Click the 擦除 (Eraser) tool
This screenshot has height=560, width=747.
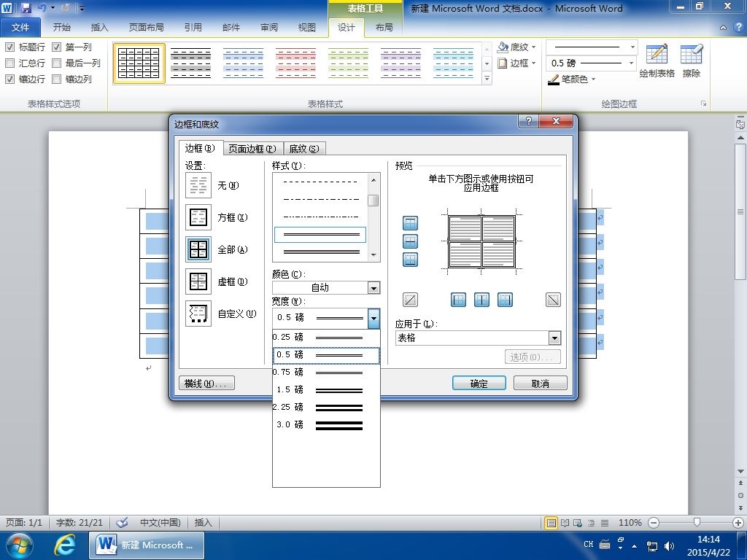tap(692, 61)
